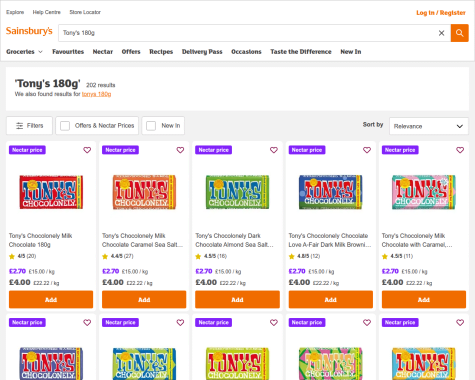Click the Nectar price badge on Milk Chocolate 180g
Viewport: 475px width, 380px height.
pyautogui.click(x=27, y=150)
